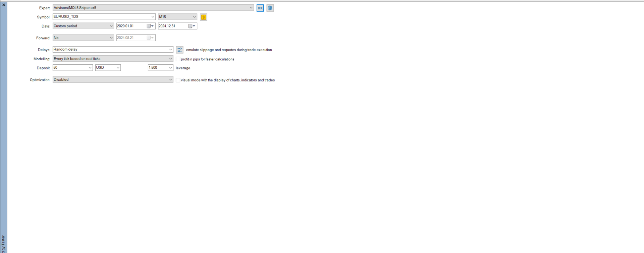Click the 'Optimization:' label
This screenshot has width=644, height=253.
(40, 80)
